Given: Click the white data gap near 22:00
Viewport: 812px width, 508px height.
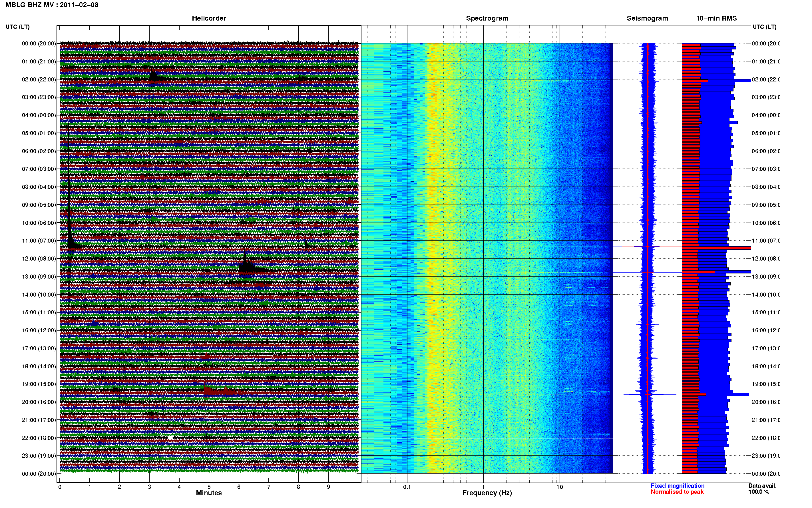Looking at the screenshot, I should click(170, 437).
